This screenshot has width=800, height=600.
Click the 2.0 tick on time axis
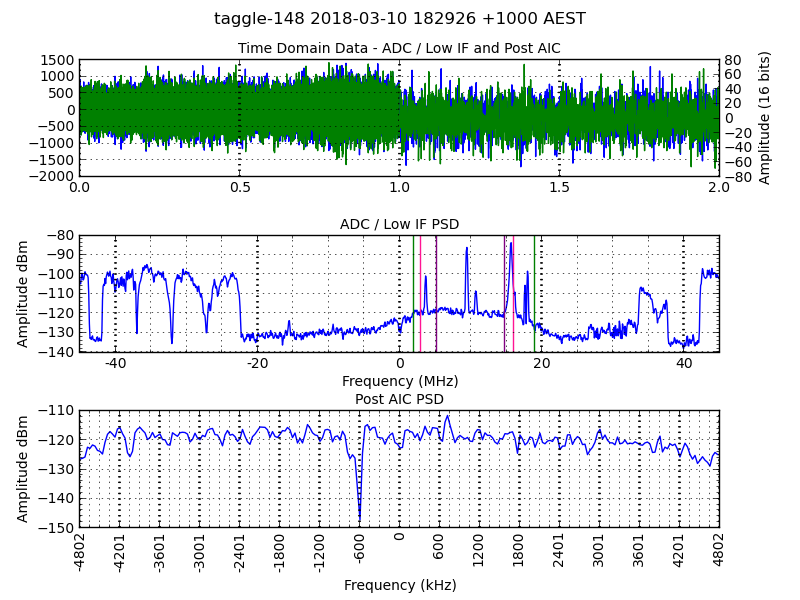tap(719, 188)
